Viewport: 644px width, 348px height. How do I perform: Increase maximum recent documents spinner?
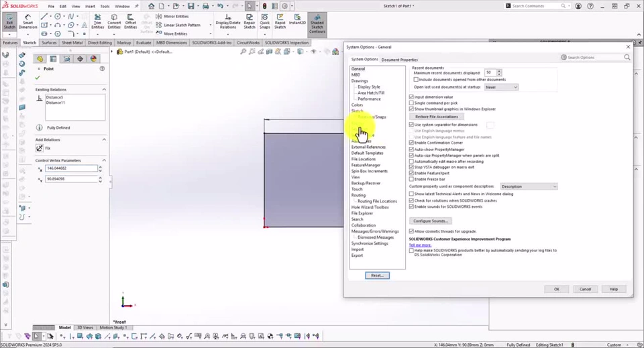coord(499,71)
